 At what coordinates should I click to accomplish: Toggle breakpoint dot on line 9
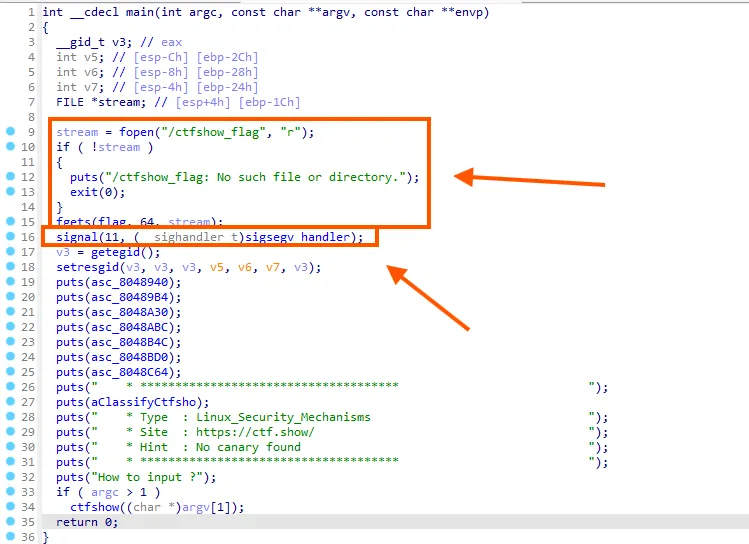click(11, 131)
